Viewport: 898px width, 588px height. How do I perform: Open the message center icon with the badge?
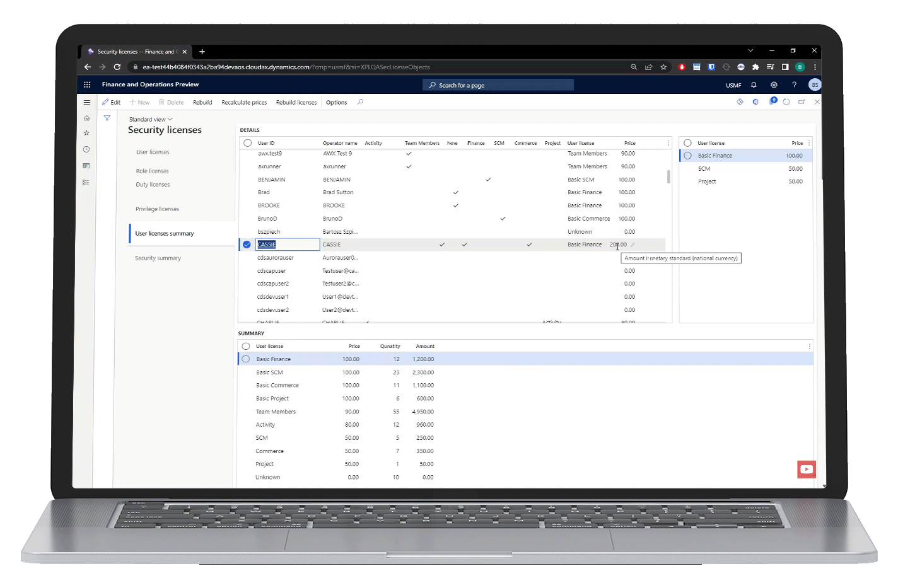[x=773, y=101]
